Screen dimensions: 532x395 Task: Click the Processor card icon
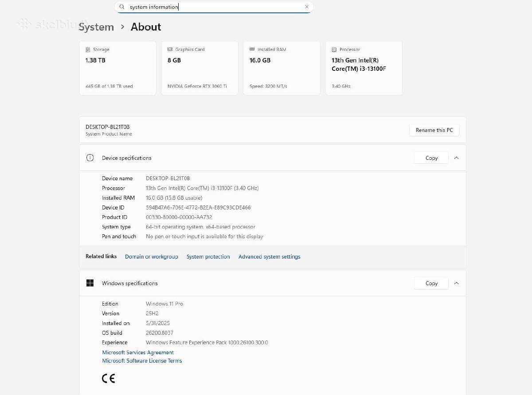[x=334, y=50]
